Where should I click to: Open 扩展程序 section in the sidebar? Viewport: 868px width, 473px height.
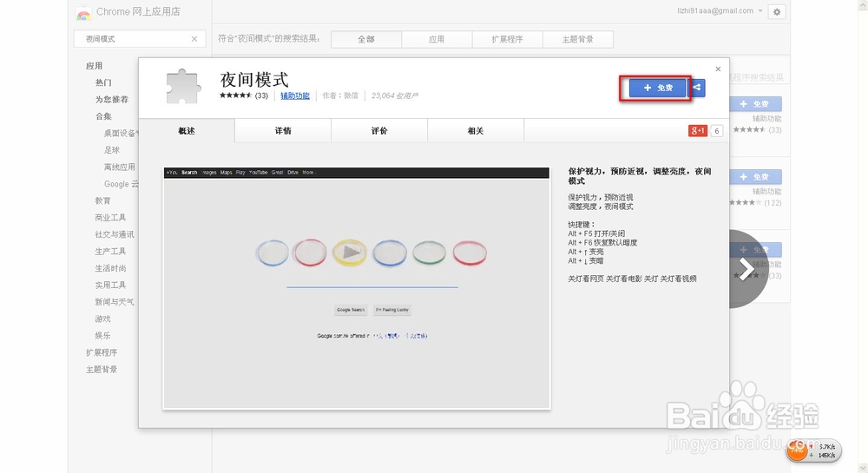(102, 352)
